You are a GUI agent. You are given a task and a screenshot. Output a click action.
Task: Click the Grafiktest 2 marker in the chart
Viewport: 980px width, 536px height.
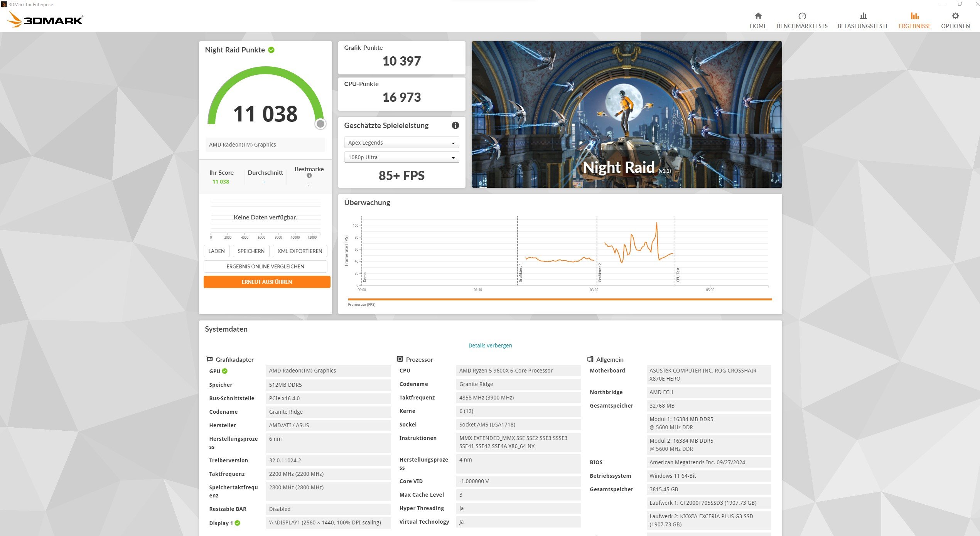(600, 273)
